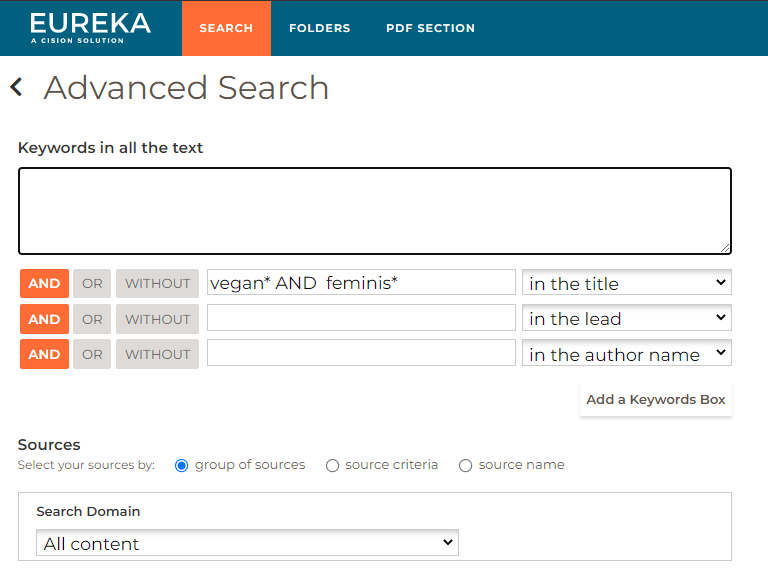Open the Search Domain 'All content' dropdown
Image resolution: width=768 pixels, height=587 pixels.
[247, 543]
